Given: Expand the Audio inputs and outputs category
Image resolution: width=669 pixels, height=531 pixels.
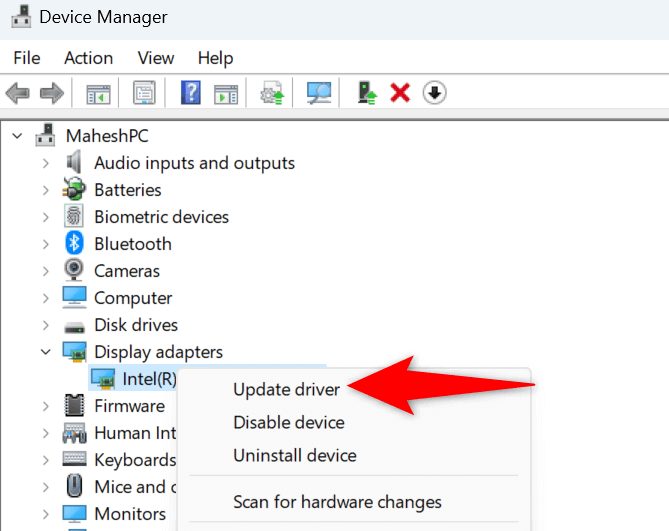Looking at the screenshot, I should (x=46, y=163).
